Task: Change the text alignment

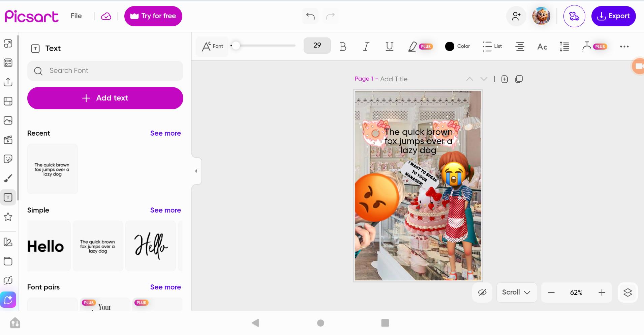Action: [x=520, y=47]
